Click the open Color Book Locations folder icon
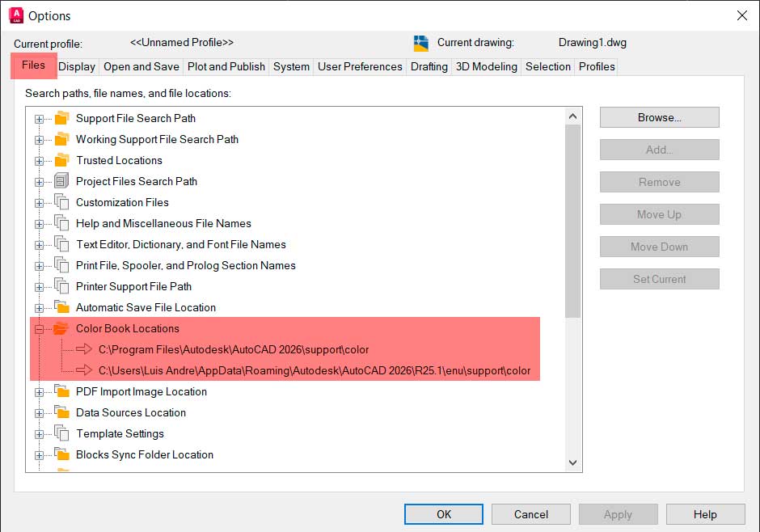 click(x=61, y=328)
